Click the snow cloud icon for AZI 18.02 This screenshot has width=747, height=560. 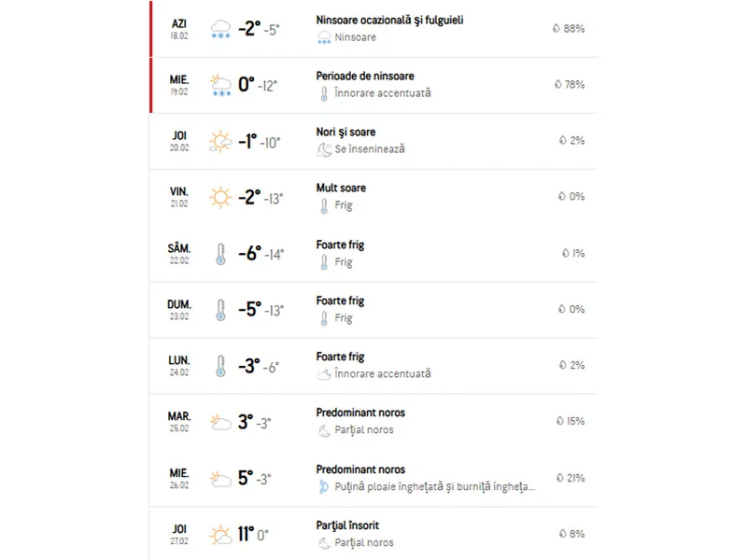220,29
